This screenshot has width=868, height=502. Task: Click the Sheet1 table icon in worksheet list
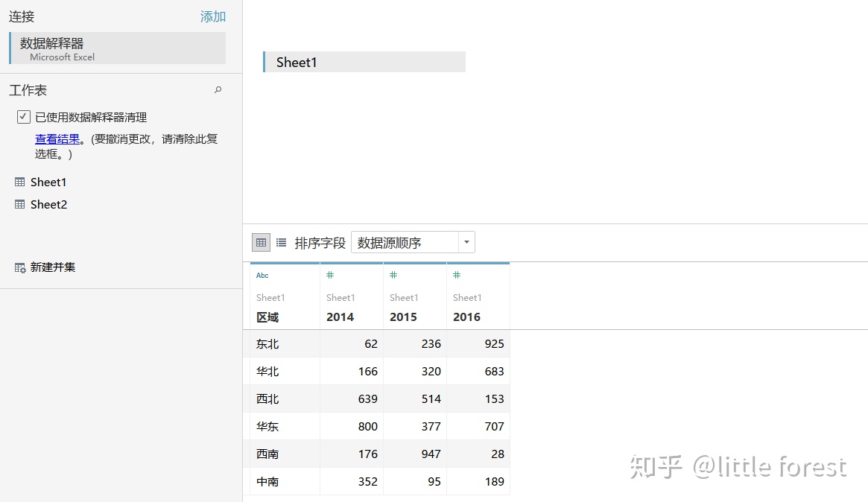pyautogui.click(x=20, y=182)
